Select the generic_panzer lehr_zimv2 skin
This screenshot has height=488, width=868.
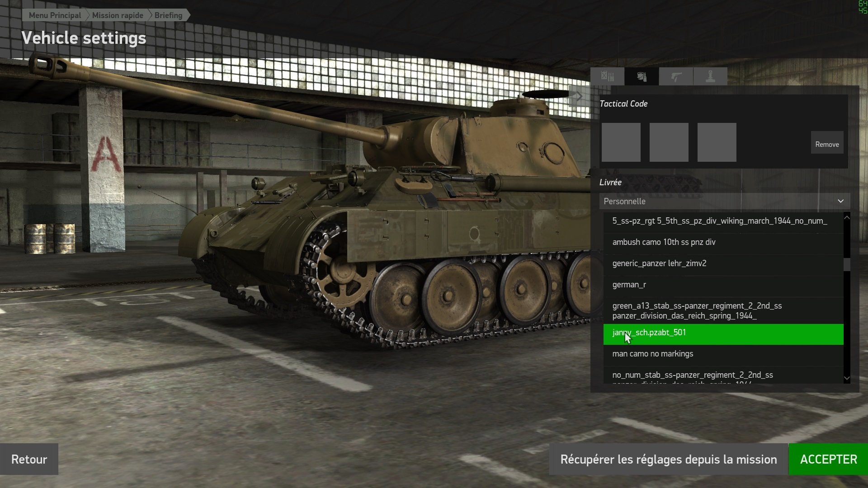point(723,263)
